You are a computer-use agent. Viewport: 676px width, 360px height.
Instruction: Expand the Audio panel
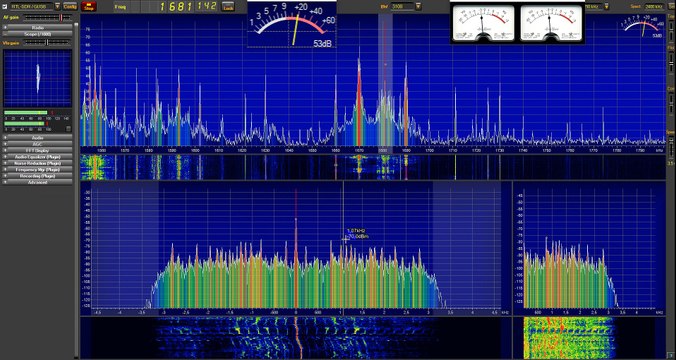pyautogui.click(x=38, y=138)
